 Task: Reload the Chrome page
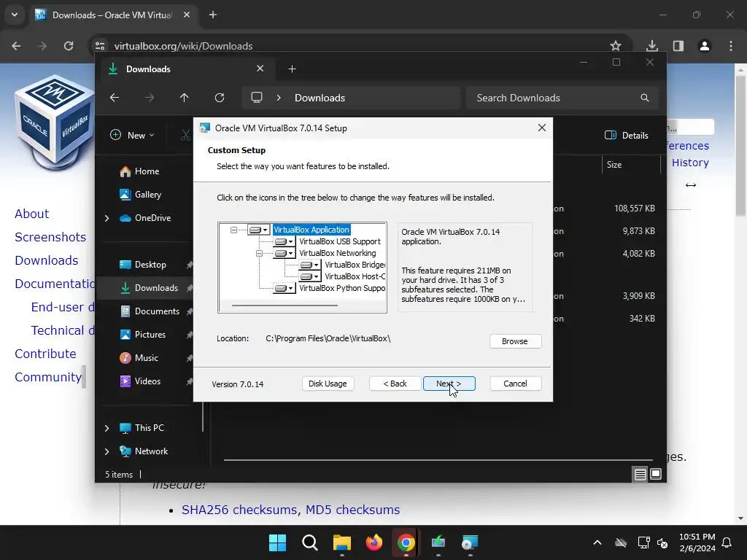[x=69, y=46]
